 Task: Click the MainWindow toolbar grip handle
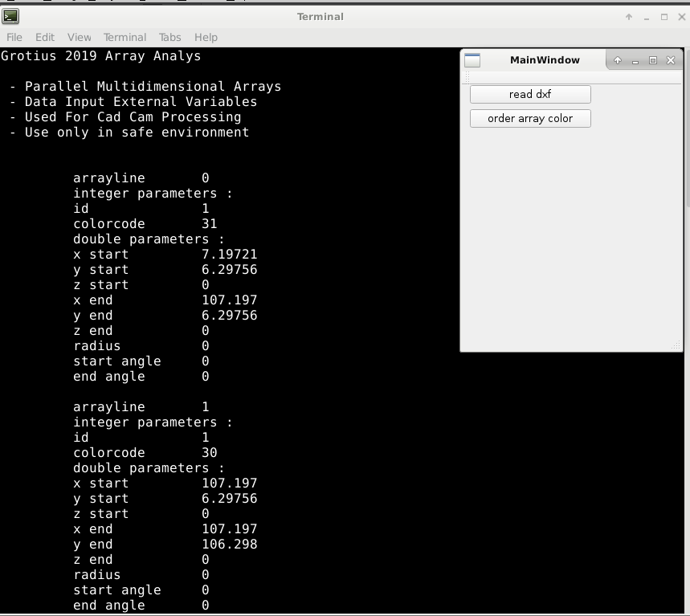click(x=467, y=78)
